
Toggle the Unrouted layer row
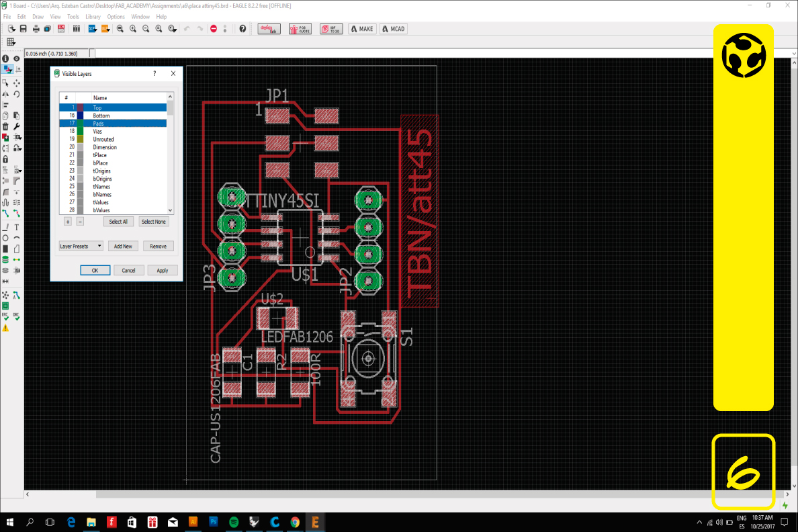click(113, 139)
